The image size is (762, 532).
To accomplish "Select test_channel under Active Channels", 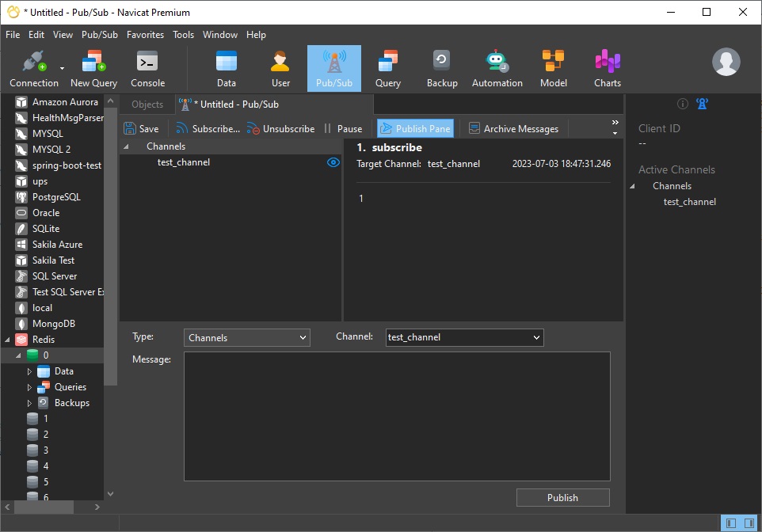I will click(x=690, y=202).
